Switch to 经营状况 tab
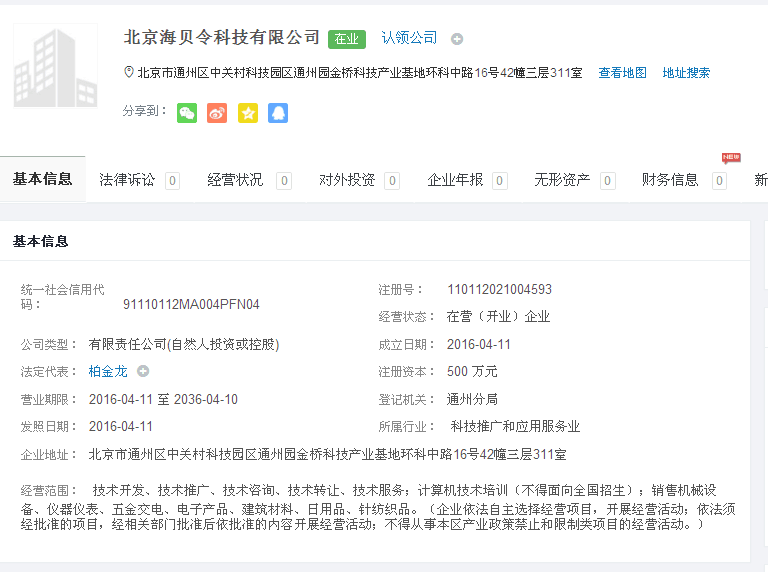This screenshot has height=572, width=768. coord(236,180)
